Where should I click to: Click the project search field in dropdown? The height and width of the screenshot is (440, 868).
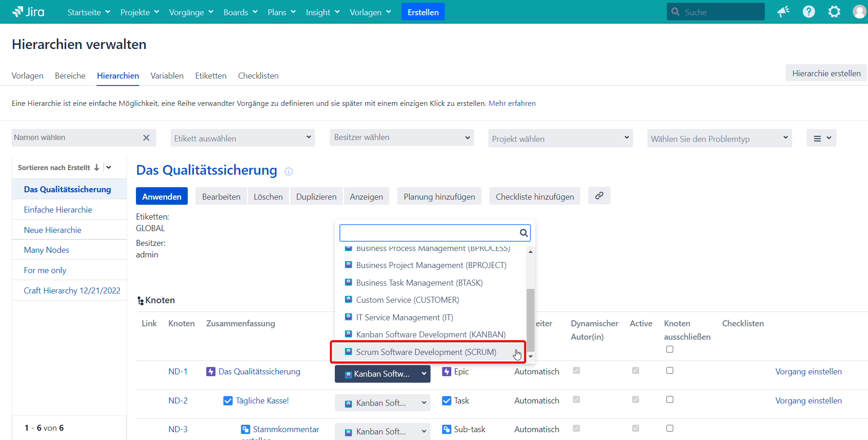point(429,233)
